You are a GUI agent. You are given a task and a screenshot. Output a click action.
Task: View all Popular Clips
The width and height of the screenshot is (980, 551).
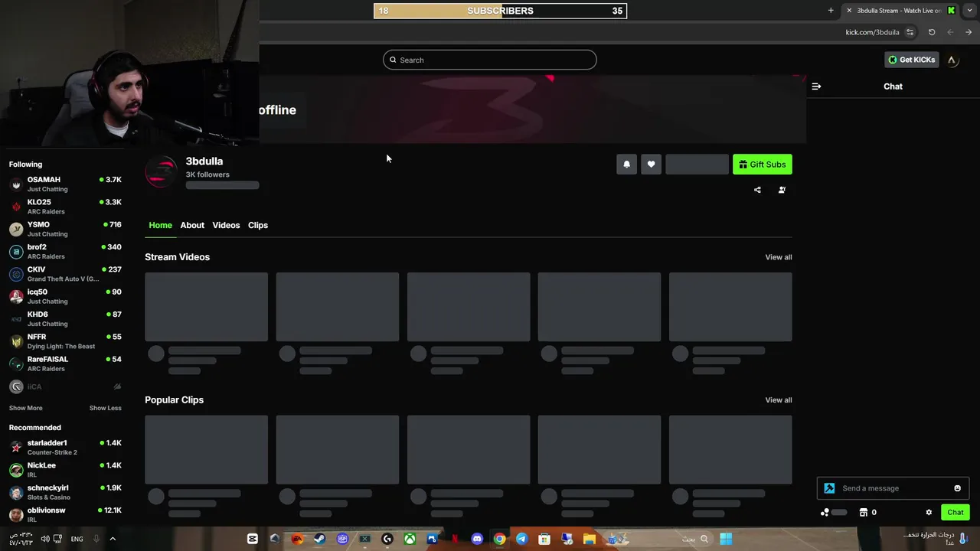click(779, 400)
